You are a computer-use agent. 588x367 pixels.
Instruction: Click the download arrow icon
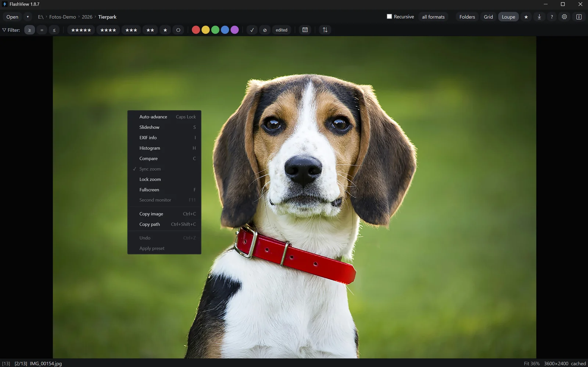(x=539, y=17)
